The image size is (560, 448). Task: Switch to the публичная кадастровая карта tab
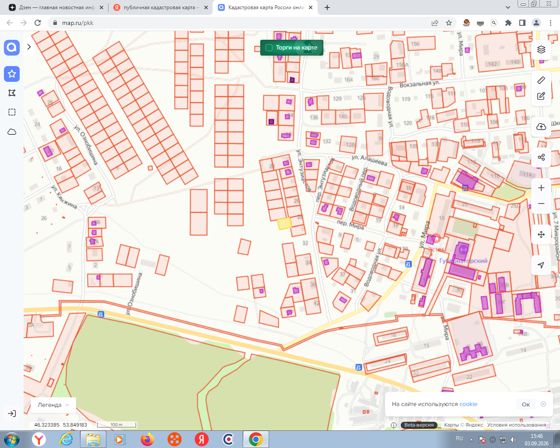click(159, 7)
